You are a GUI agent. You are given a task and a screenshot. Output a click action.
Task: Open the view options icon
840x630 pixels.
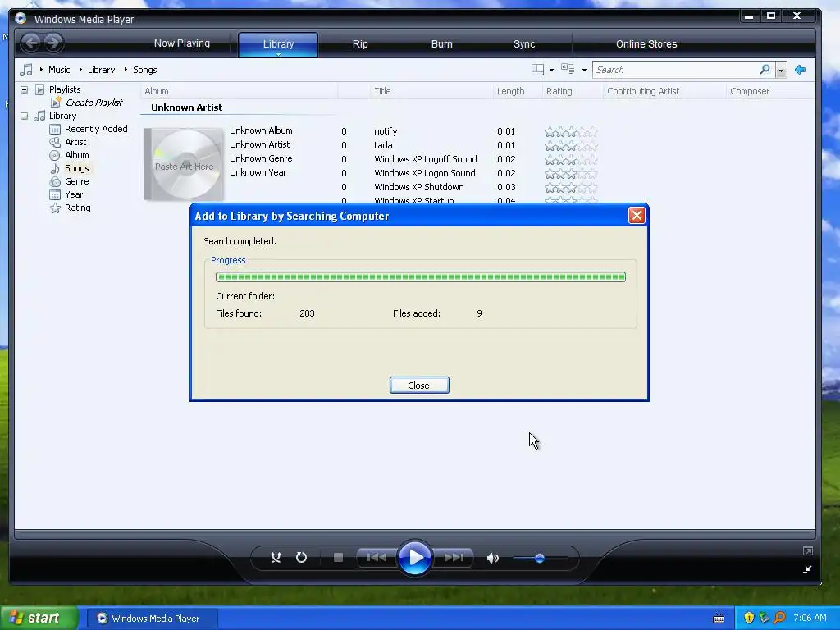pos(568,69)
